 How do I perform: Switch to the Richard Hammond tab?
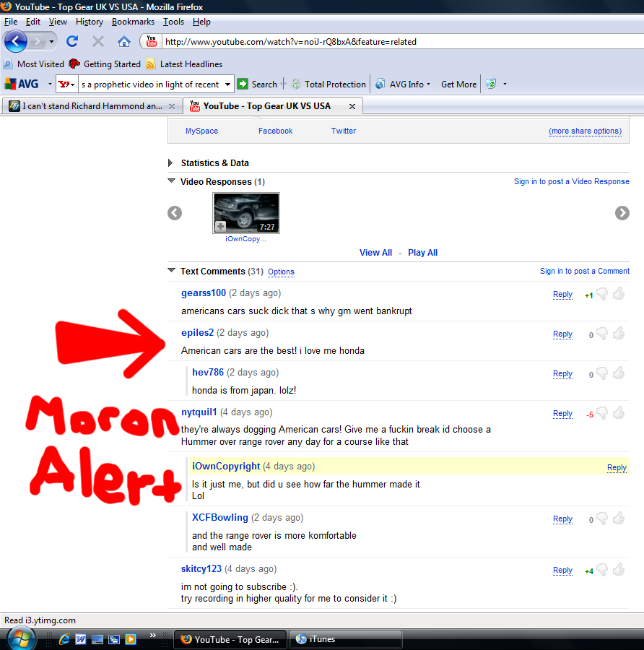pyautogui.click(x=92, y=106)
